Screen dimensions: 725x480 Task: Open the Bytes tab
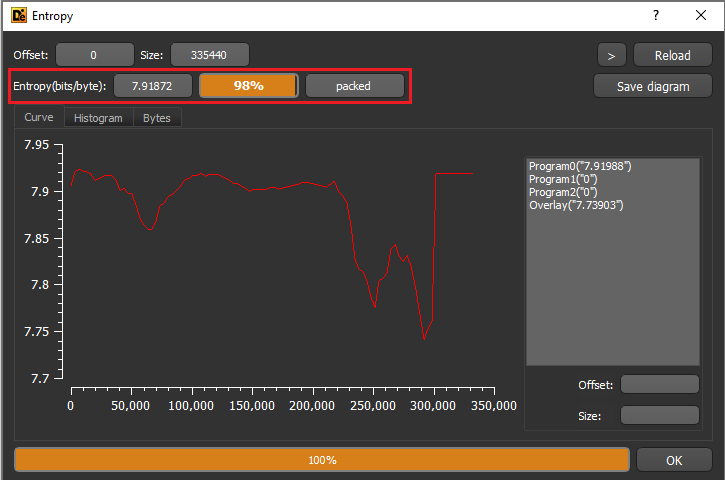pyautogui.click(x=157, y=118)
